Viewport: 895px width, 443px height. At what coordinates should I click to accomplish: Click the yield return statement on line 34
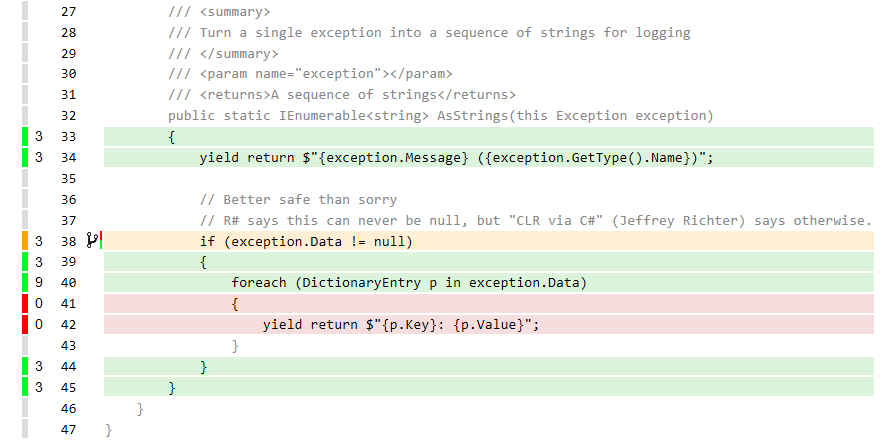pyautogui.click(x=457, y=158)
